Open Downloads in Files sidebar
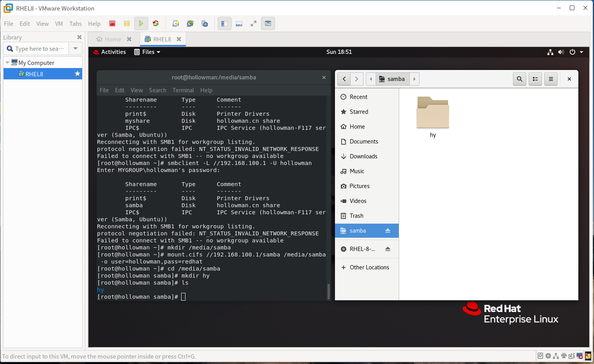 pos(367,156)
